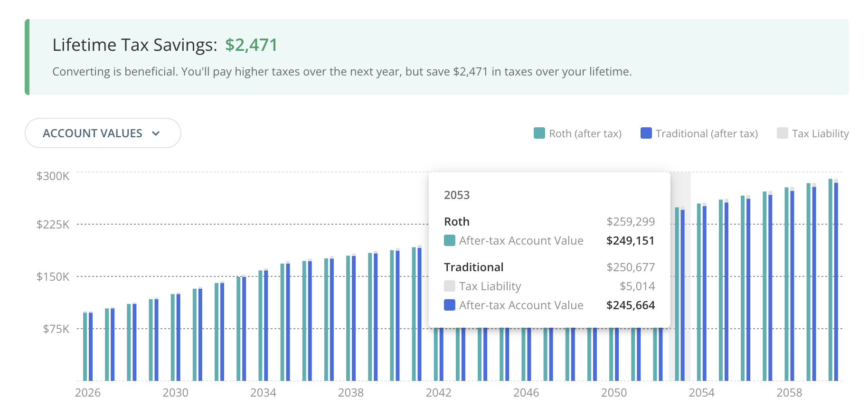Click the Lifetime Tax Savings heading
868x417 pixels.
(x=135, y=45)
